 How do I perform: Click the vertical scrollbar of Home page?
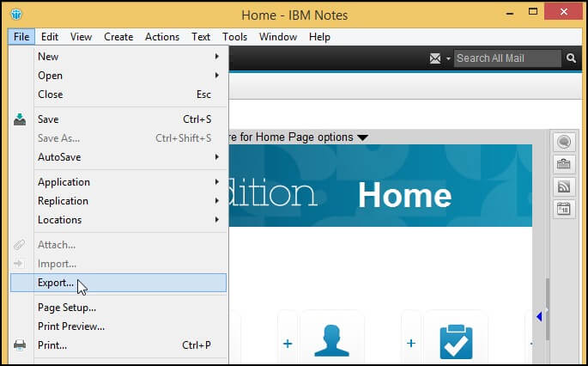(548, 308)
